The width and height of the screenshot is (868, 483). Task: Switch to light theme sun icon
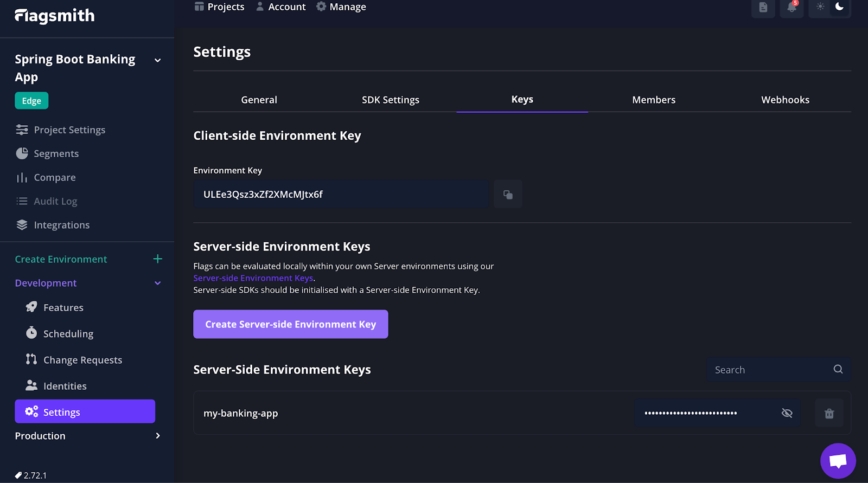coord(820,7)
